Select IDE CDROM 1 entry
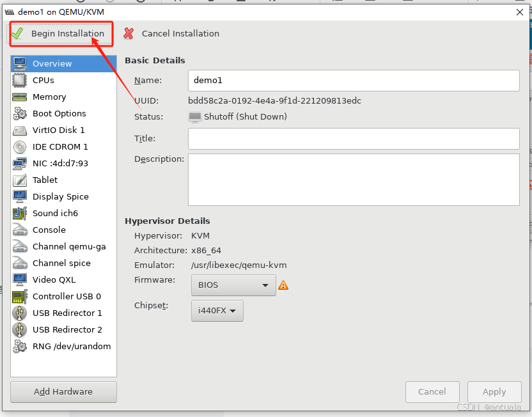The image size is (532, 417). point(63,146)
